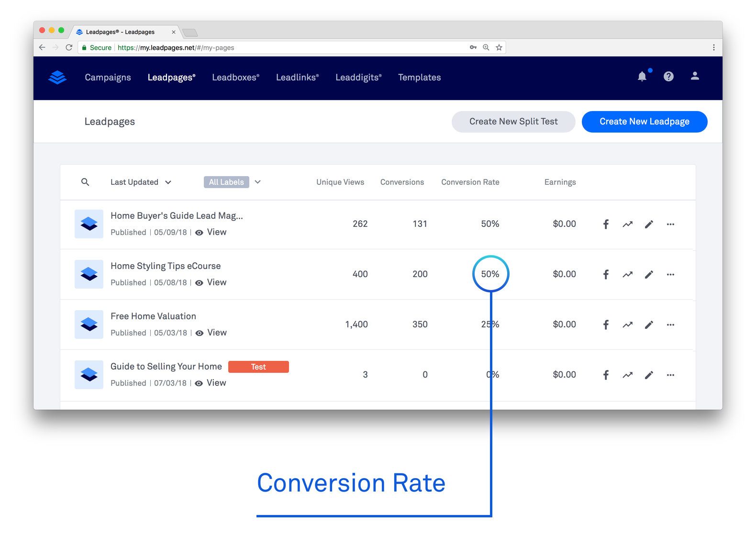The width and height of the screenshot is (756, 548).
Task: Edit the Home Buyer's Guide page
Action: (x=649, y=224)
